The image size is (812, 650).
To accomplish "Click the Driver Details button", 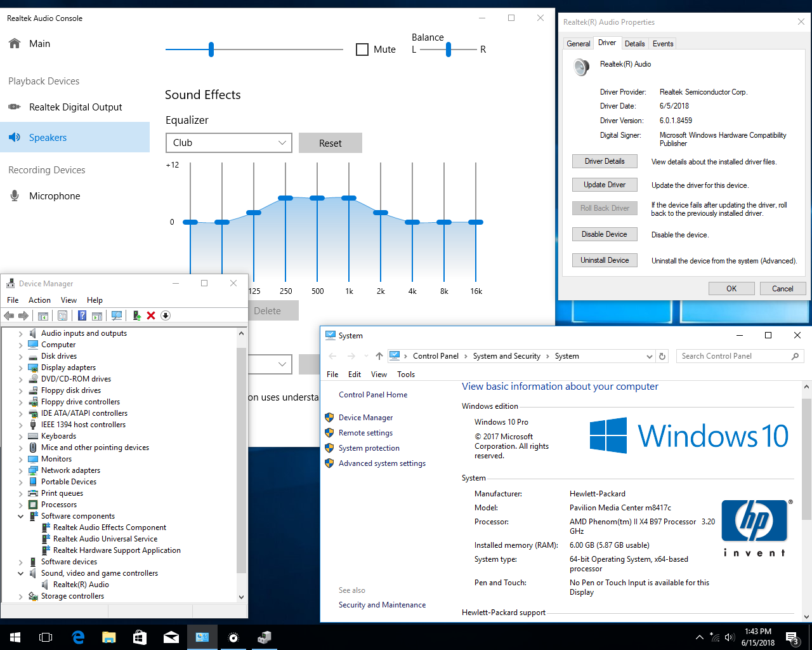I will tap(605, 161).
